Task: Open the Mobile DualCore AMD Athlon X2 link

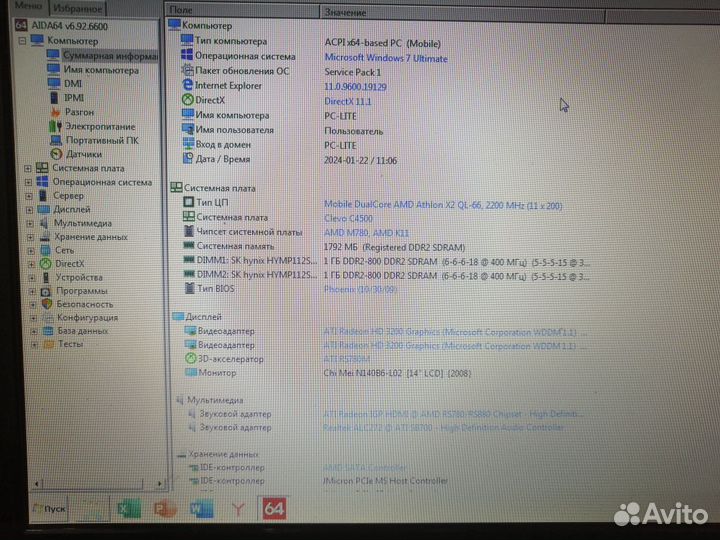Action: coord(443,205)
